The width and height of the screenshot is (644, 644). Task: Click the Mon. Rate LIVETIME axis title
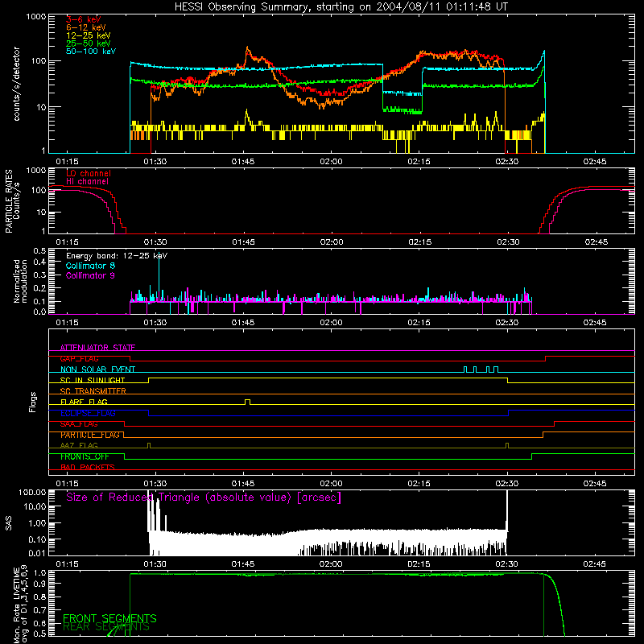20,604
